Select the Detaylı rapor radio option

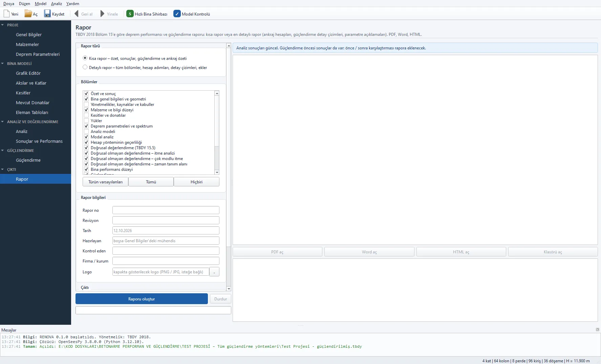(85, 67)
